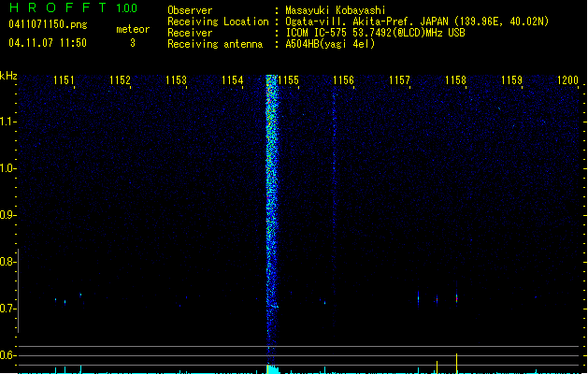This screenshot has height=374, width=588.
Task: Select the file name 0411071150.png
Action: (x=48, y=24)
